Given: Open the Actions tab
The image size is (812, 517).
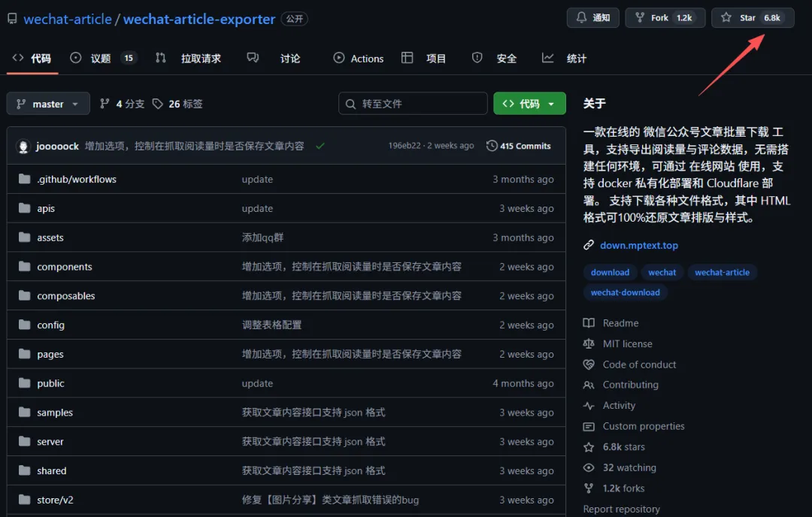Looking at the screenshot, I should (x=359, y=59).
